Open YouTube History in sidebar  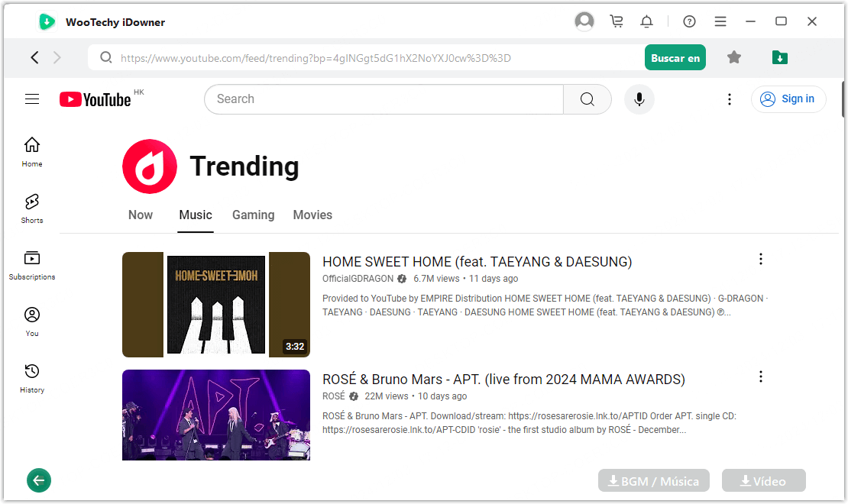point(32,378)
